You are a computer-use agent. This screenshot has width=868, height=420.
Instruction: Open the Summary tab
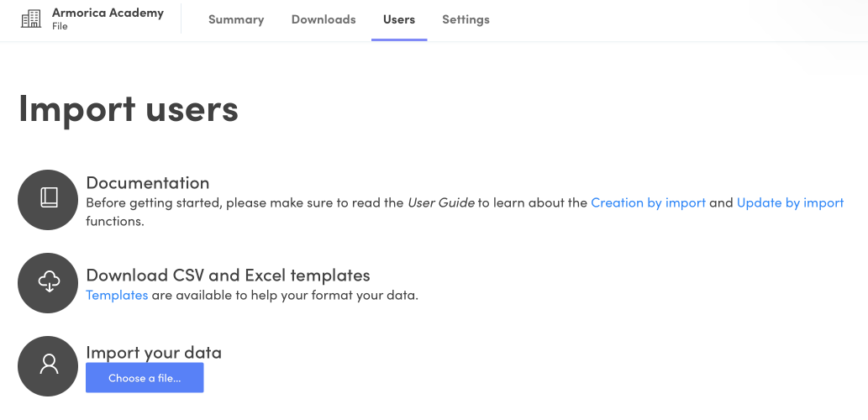click(x=236, y=19)
